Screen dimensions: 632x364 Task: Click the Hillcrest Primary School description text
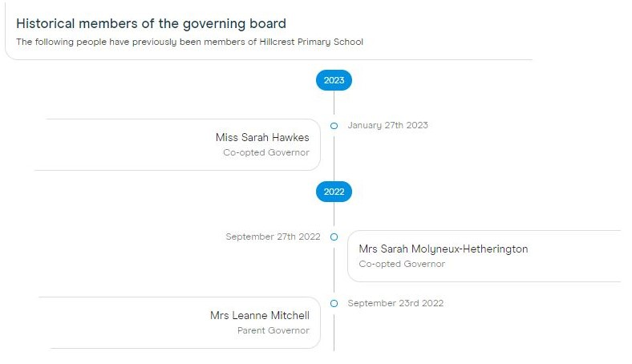click(x=189, y=42)
